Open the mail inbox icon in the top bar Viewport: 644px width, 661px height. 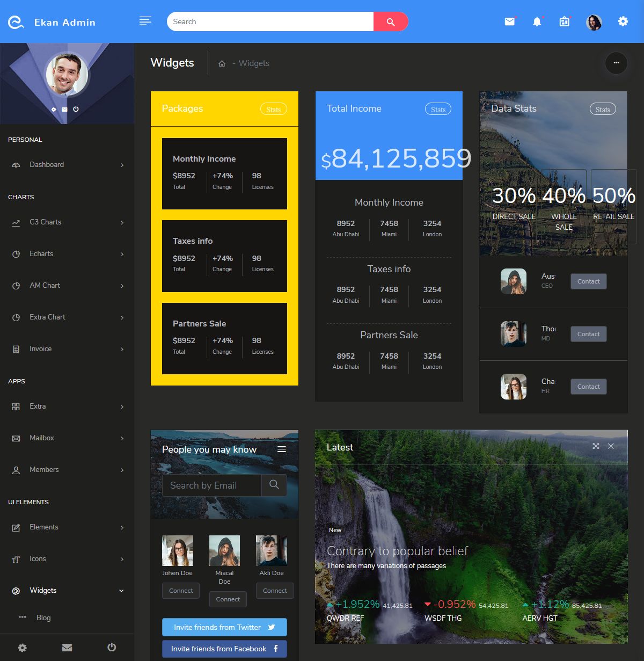tap(509, 22)
